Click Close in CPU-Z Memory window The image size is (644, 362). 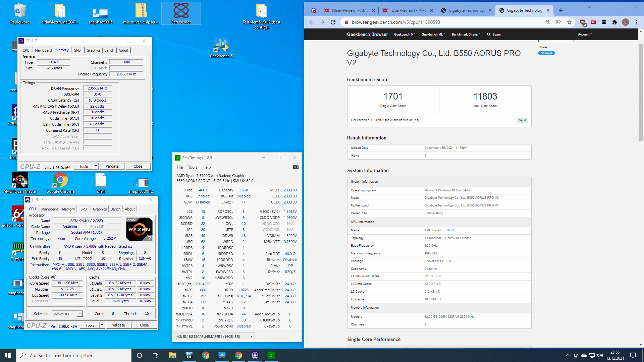138,166
